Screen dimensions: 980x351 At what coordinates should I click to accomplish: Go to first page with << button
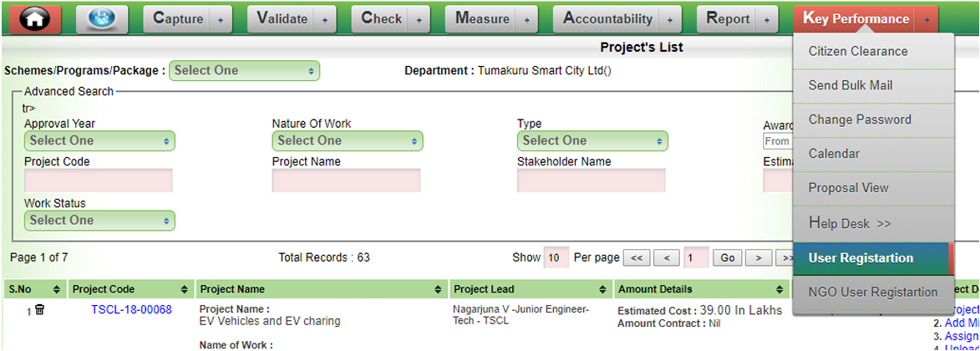coord(636,258)
